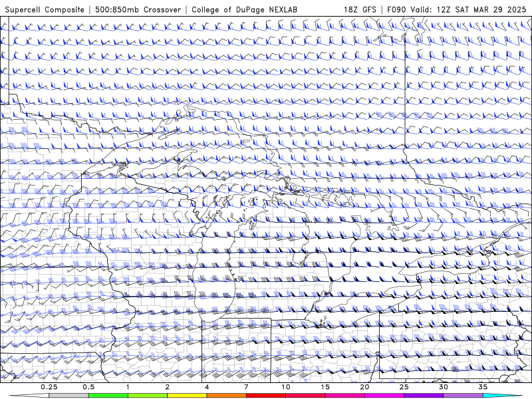Click the legend value 15

click(325, 387)
